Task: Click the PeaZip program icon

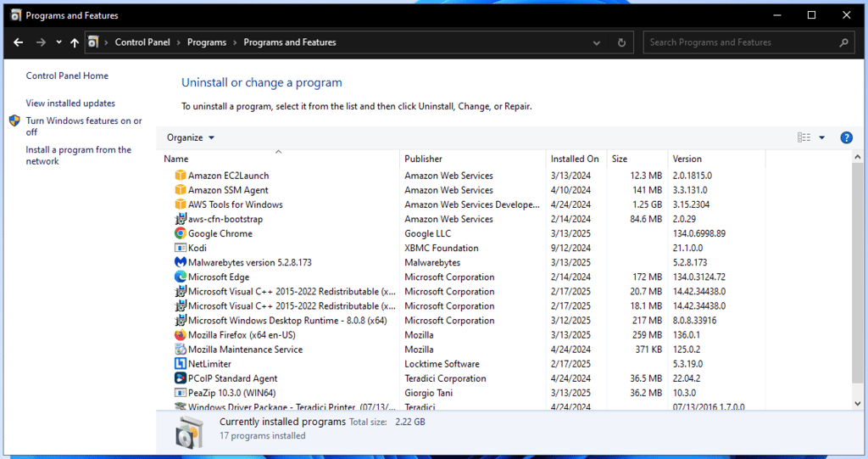Action: pyautogui.click(x=180, y=393)
